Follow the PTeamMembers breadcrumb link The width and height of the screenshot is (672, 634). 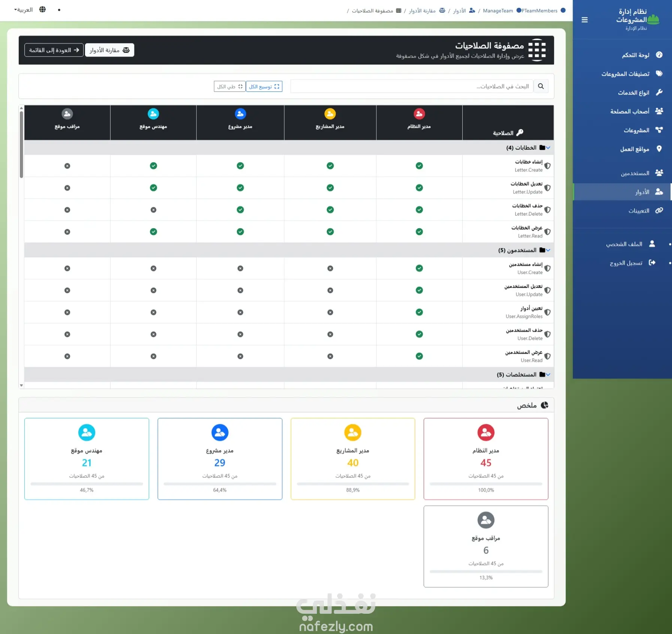[539, 10]
